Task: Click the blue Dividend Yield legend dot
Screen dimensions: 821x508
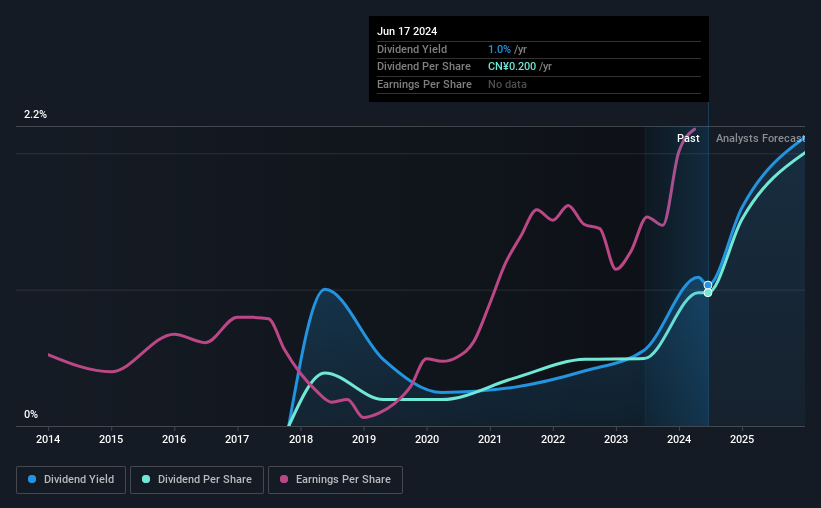Action: point(32,479)
